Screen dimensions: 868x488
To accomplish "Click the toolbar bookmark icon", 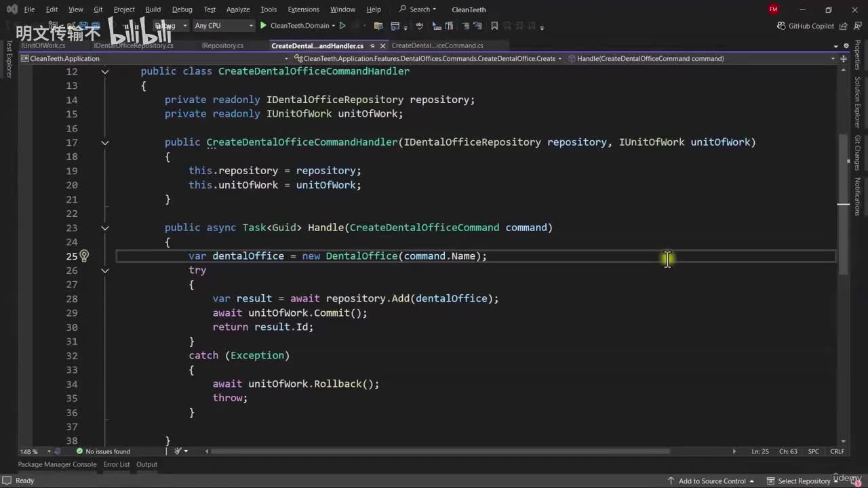I will pos(494,26).
